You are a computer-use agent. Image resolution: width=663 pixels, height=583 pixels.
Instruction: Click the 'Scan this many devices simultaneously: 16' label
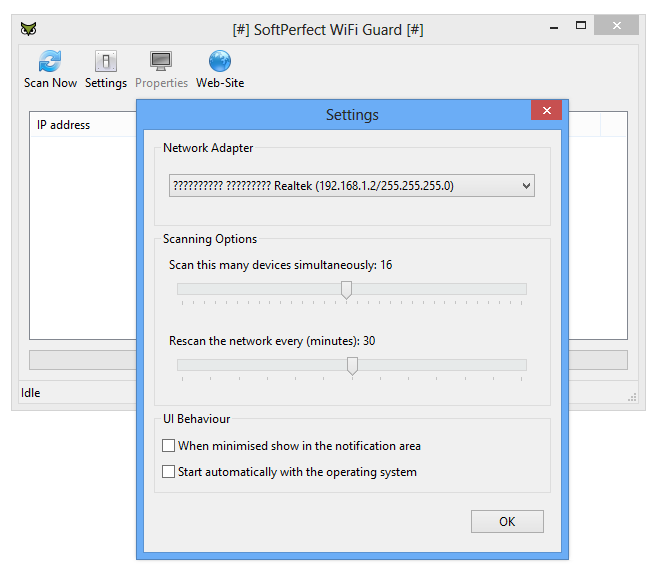[280, 265]
